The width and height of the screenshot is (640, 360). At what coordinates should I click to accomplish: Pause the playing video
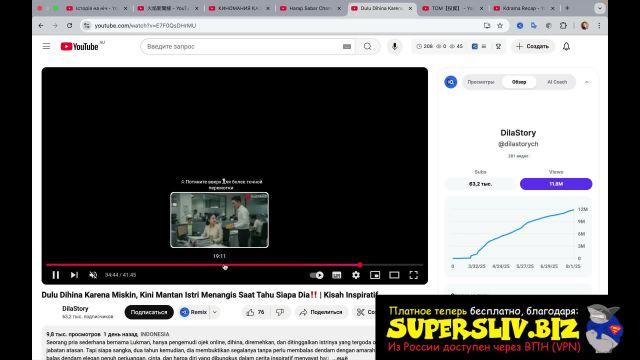click(x=56, y=275)
